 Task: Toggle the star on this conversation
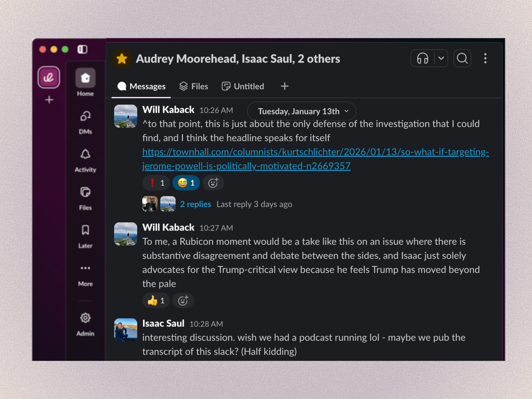122,58
